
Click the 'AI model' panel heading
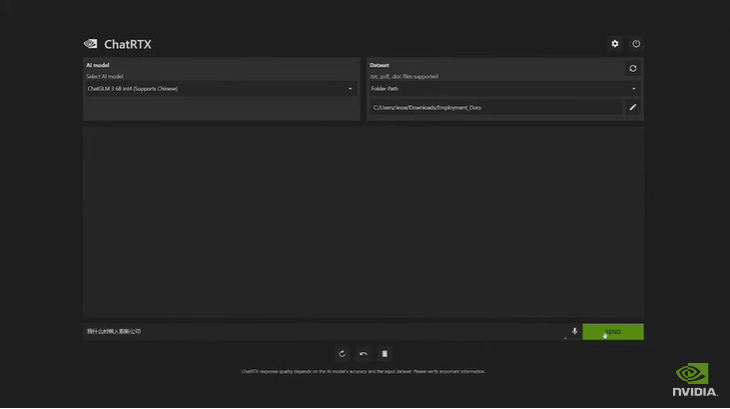click(98, 65)
